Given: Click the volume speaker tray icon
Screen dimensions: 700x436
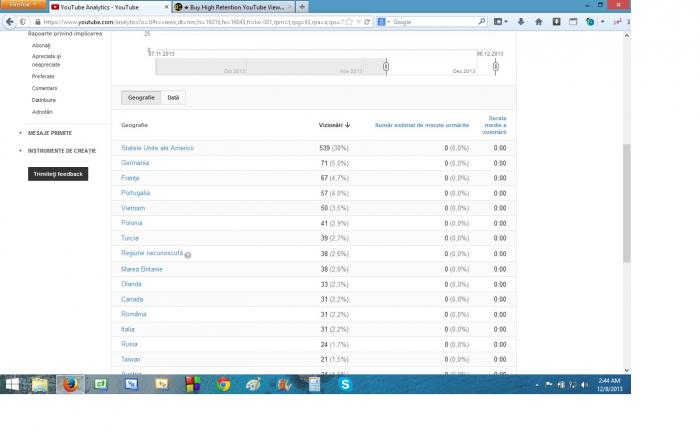Looking at the screenshot, I should point(584,385).
